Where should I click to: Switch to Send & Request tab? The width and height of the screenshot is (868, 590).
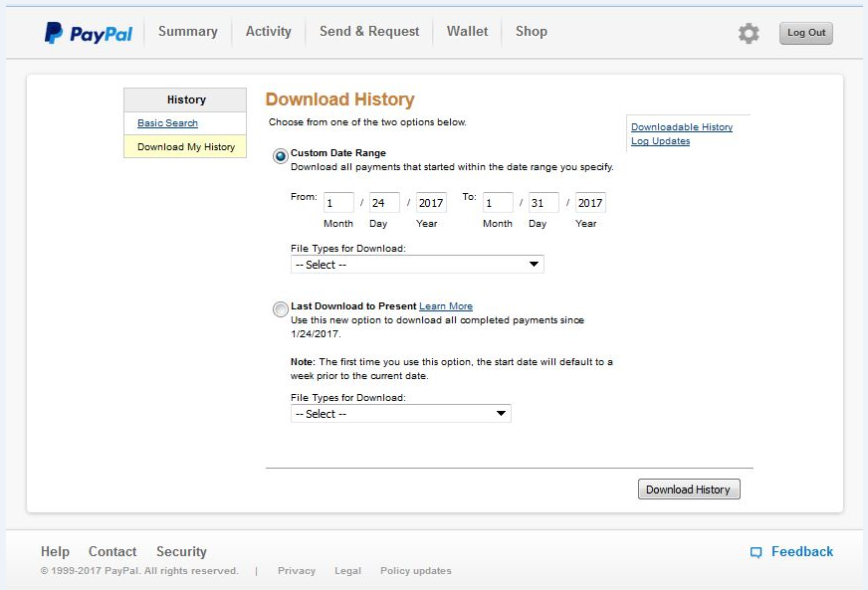369,32
